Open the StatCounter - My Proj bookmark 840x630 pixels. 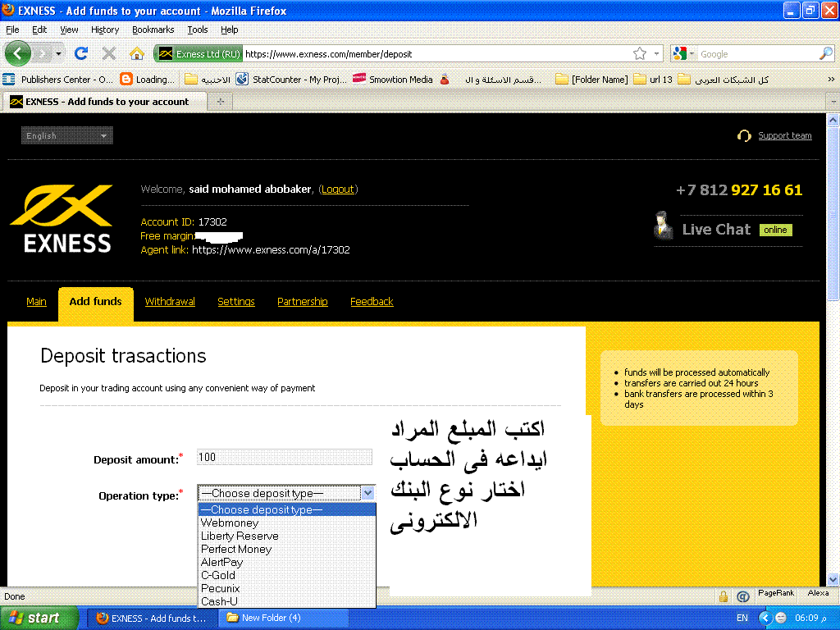[291, 80]
